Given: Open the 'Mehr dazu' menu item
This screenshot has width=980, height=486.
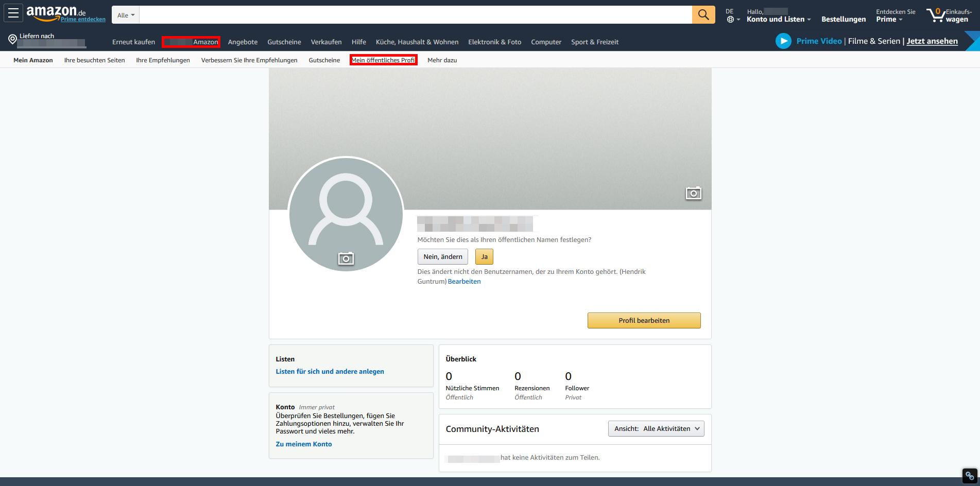Looking at the screenshot, I should coord(442,60).
